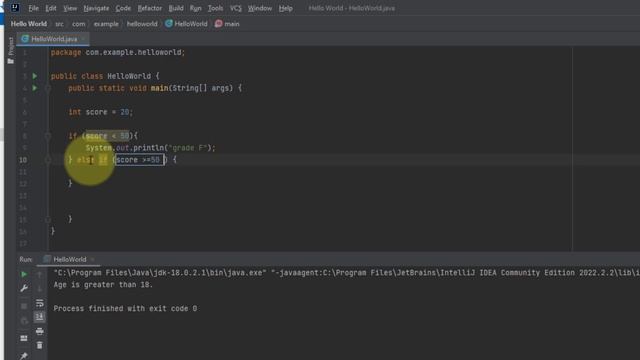Open run configuration wrench icon
Viewport: 640px width, 360px height.
(x=24, y=289)
